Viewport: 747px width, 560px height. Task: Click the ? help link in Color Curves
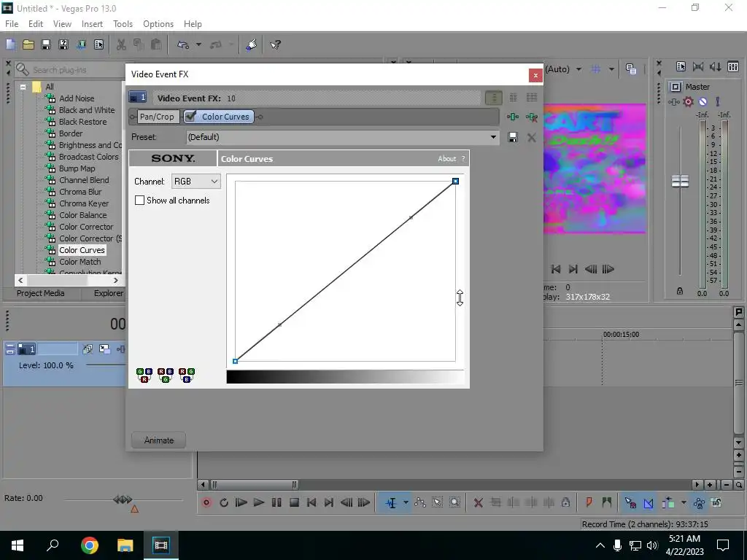(x=463, y=158)
